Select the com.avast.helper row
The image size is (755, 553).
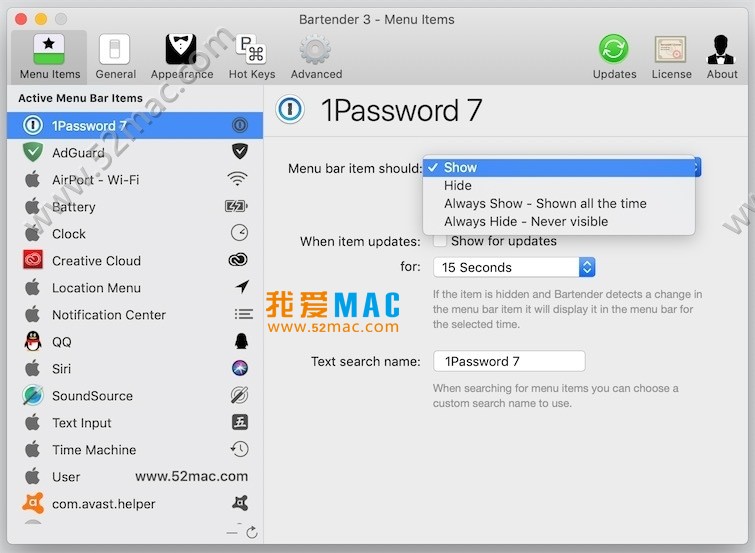point(135,503)
